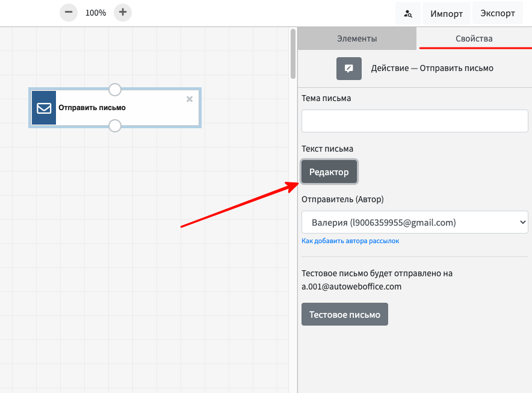Click the a.001@autoweboffice.com test address text
This screenshot has width=532, height=393.
pos(351,286)
